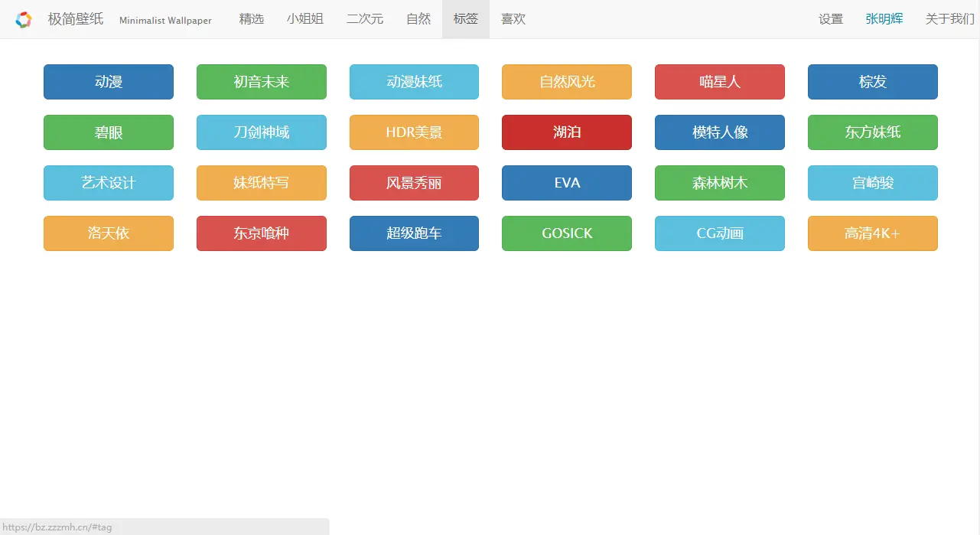Viewport: 980px width, 535px height.
Task: Choose the 东方妹纸 tag
Action: coord(873,132)
